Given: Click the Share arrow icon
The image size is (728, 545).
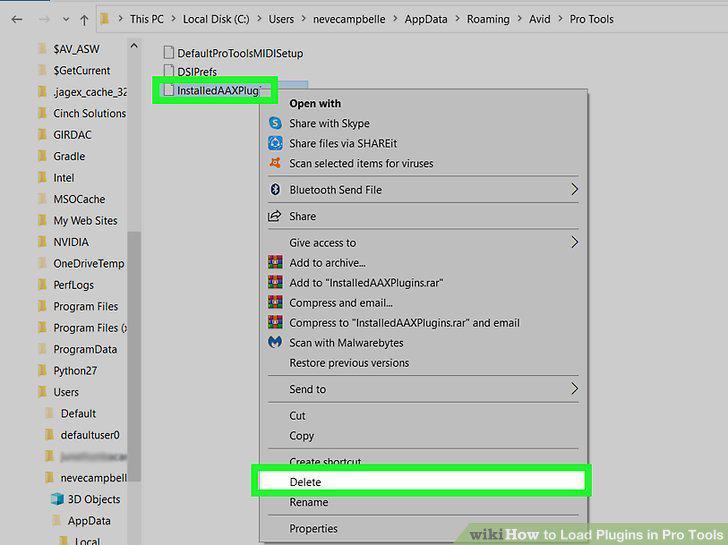Looking at the screenshot, I should [275, 216].
